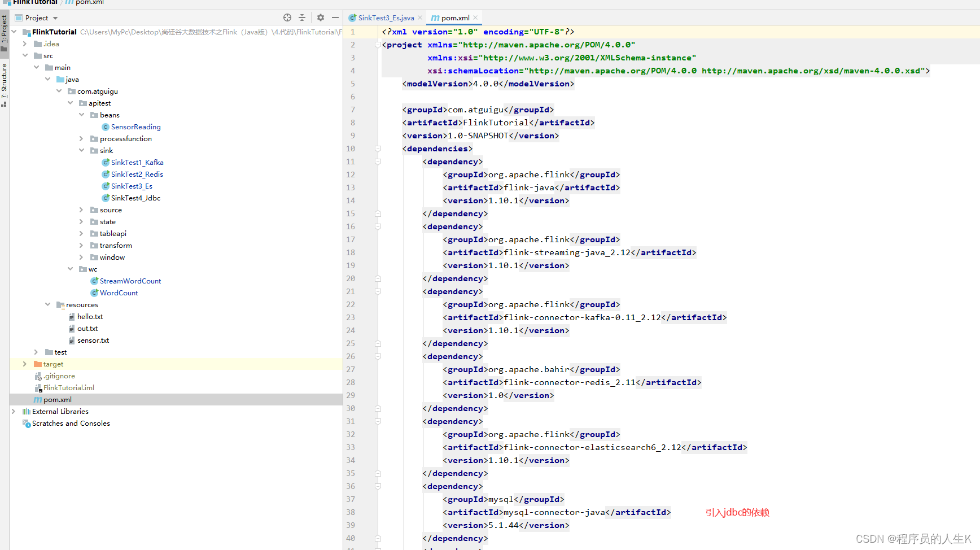
Task: Open the Structure tool window sidebar button
Action: [4, 85]
